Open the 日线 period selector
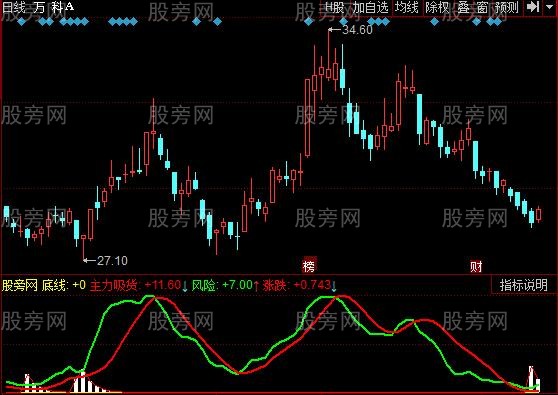The image size is (558, 395). [x=14, y=7]
